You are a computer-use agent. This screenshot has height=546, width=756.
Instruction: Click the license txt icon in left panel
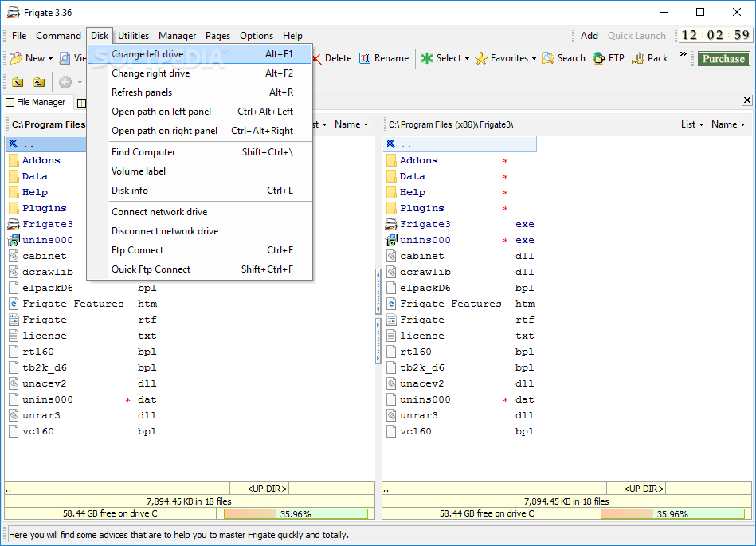[x=14, y=336]
